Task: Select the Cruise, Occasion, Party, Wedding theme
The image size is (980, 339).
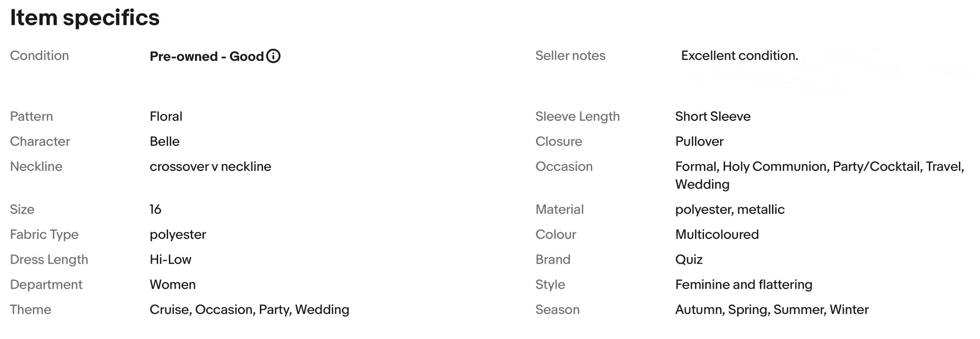Action: click(249, 310)
